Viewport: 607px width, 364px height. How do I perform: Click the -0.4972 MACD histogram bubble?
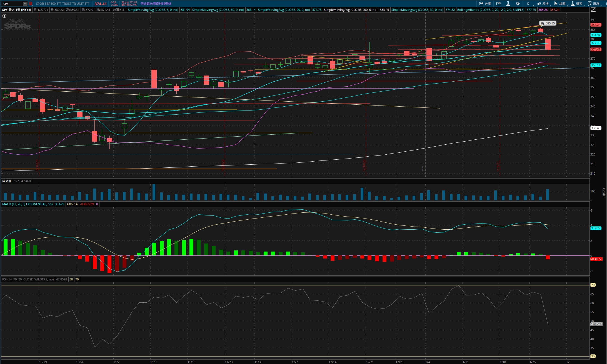(x=596, y=259)
